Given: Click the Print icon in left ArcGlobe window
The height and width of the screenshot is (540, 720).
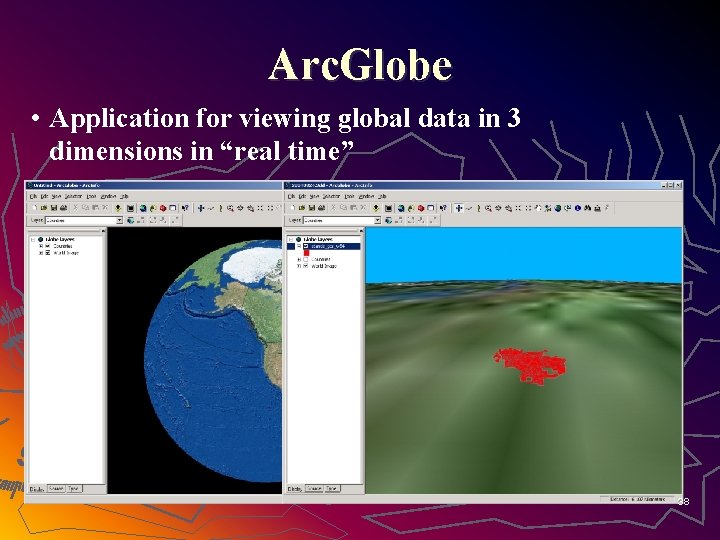Looking at the screenshot, I should [63, 208].
